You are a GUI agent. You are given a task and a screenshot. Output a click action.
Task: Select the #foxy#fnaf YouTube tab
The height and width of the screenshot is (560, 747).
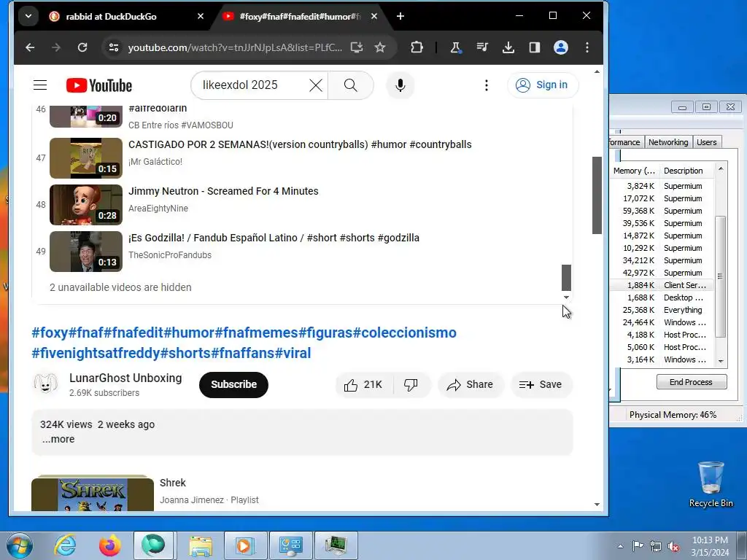[x=300, y=16]
